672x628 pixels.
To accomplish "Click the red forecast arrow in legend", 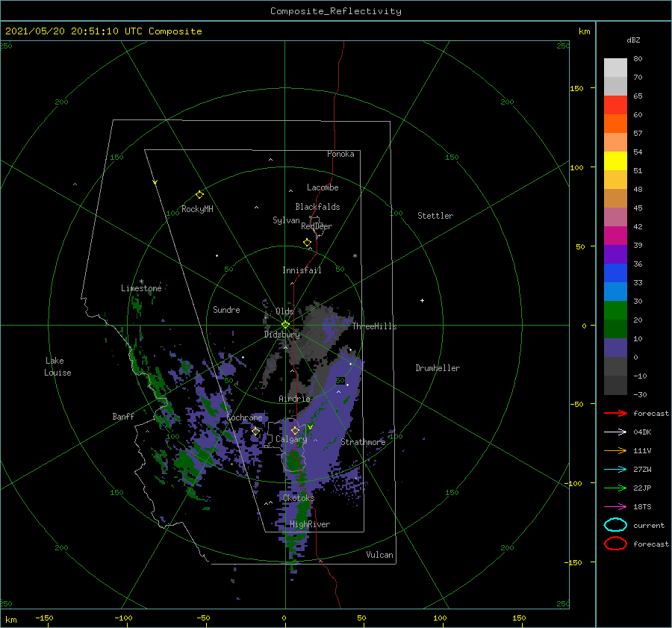I will point(615,413).
